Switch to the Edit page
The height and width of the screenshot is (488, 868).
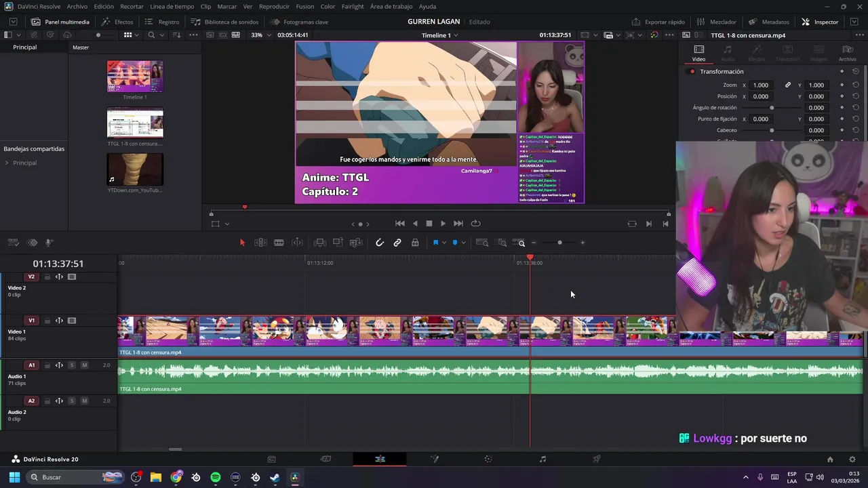(380, 459)
